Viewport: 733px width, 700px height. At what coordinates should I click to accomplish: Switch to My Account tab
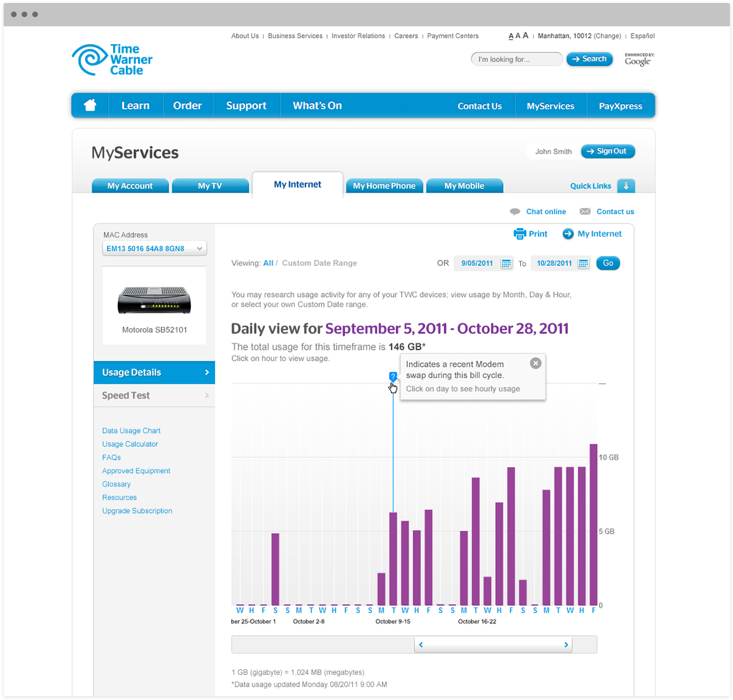click(x=130, y=186)
